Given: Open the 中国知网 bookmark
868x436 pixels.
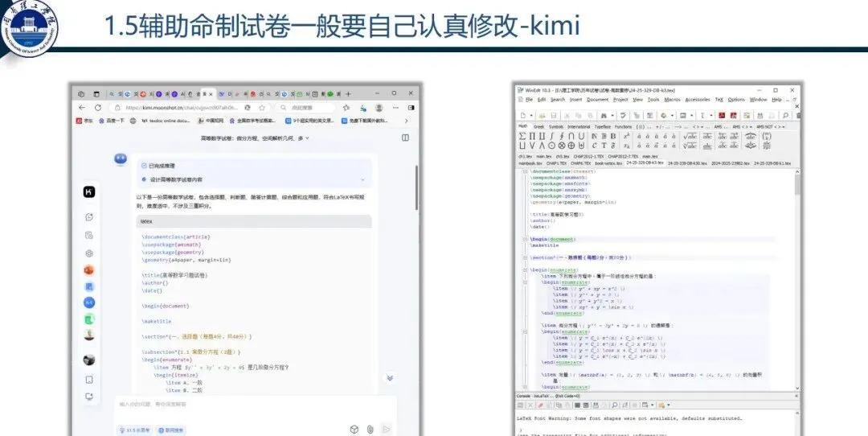Looking at the screenshot, I should (211, 120).
